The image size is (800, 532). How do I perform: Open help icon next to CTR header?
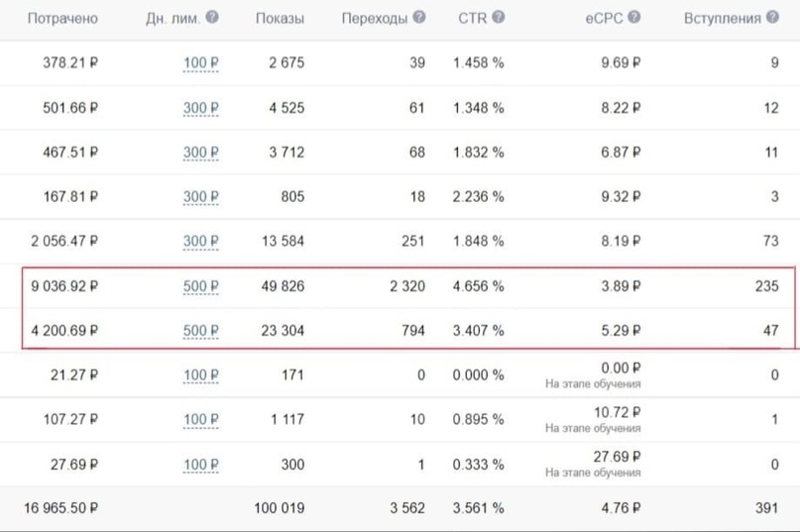[499, 18]
